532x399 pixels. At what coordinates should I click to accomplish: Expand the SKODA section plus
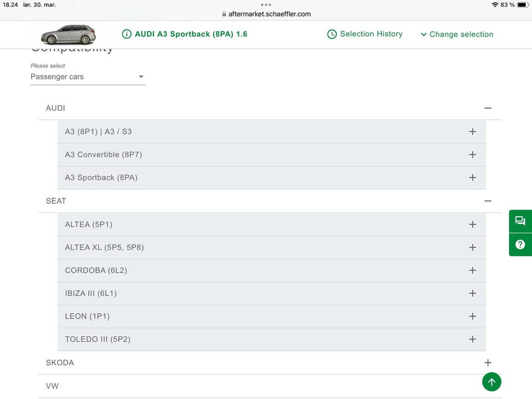point(488,362)
